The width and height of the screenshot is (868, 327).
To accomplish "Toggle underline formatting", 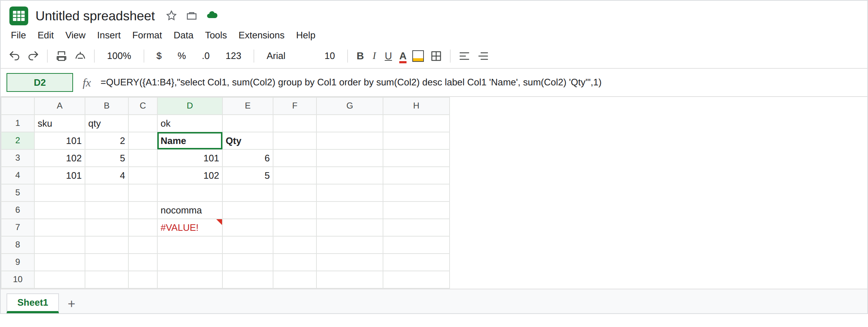I will 388,56.
